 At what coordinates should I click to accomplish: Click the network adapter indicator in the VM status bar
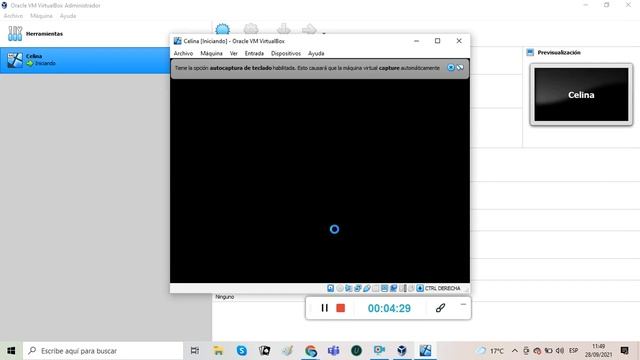point(358,288)
